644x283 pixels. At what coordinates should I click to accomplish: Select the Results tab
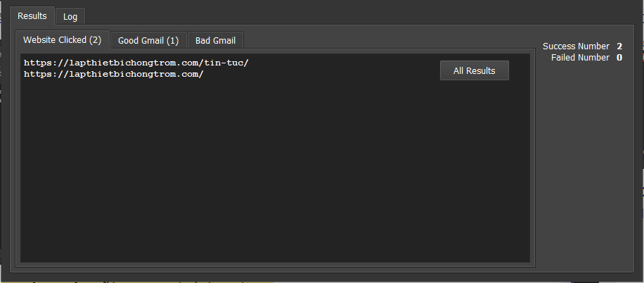tap(32, 15)
